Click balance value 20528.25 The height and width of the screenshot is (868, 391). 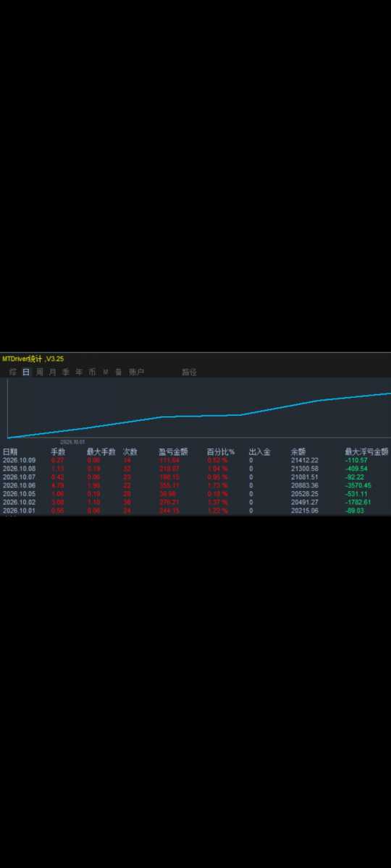tap(305, 494)
